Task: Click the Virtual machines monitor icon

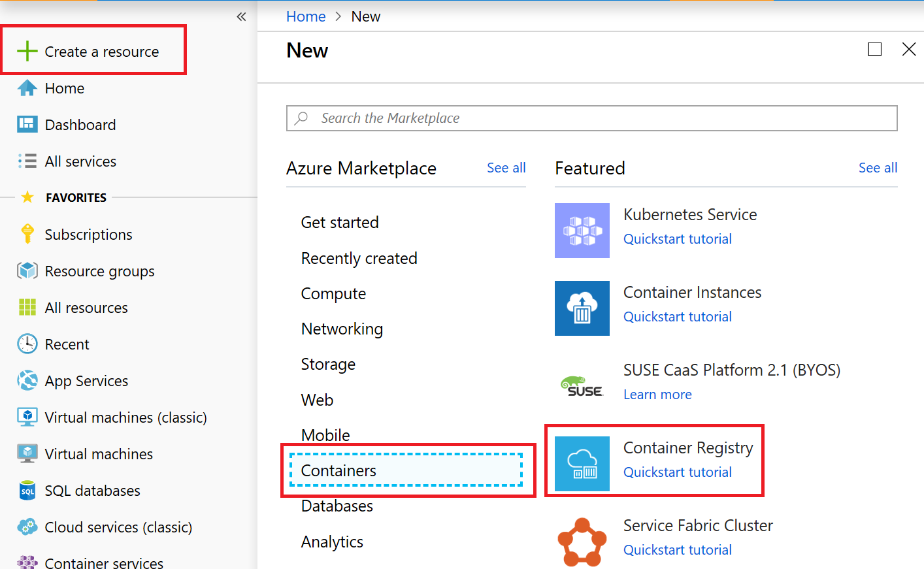Action: click(x=27, y=453)
